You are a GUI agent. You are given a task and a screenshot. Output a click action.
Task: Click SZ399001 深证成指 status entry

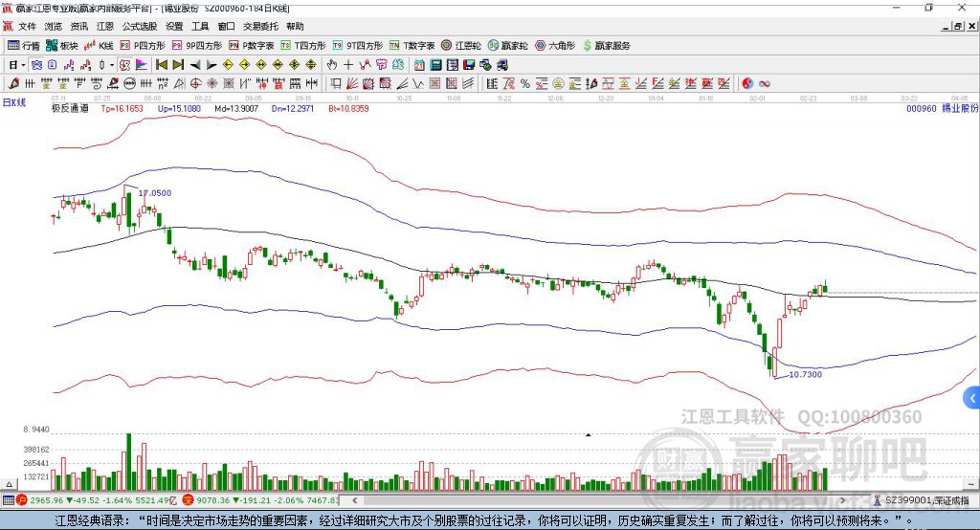tap(923, 500)
